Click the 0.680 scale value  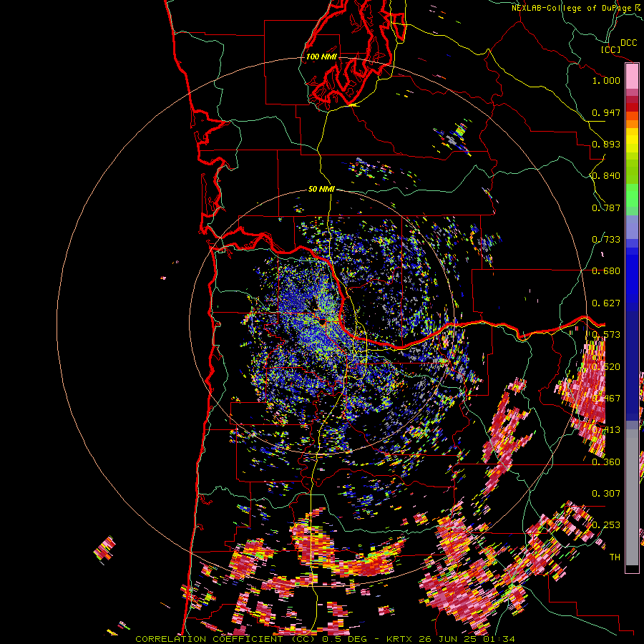click(606, 271)
